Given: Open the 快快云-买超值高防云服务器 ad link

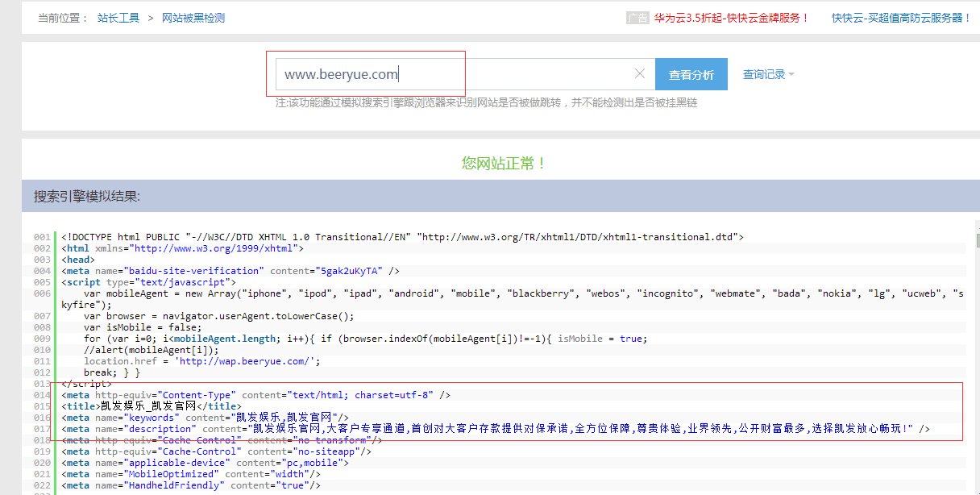Looking at the screenshot, I should 901,18.
